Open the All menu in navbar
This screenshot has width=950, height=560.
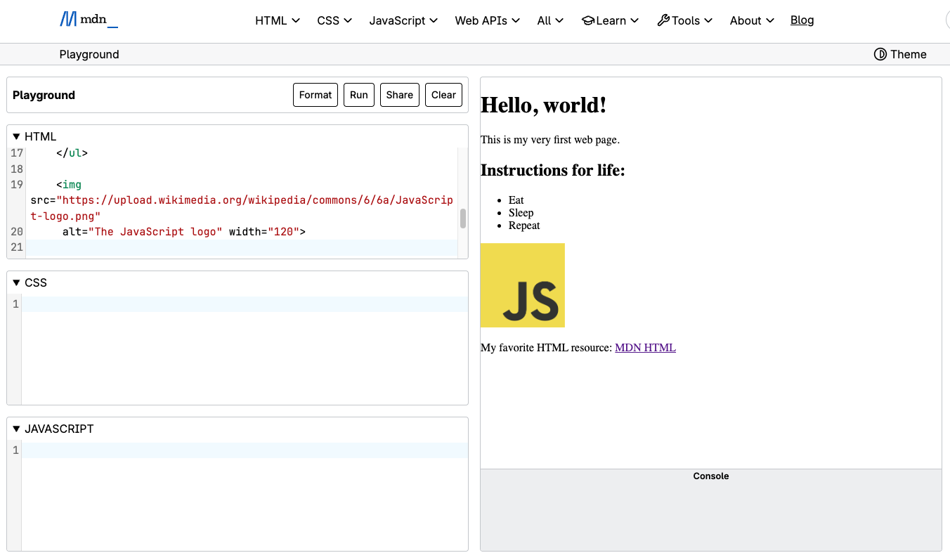point(550,20)
